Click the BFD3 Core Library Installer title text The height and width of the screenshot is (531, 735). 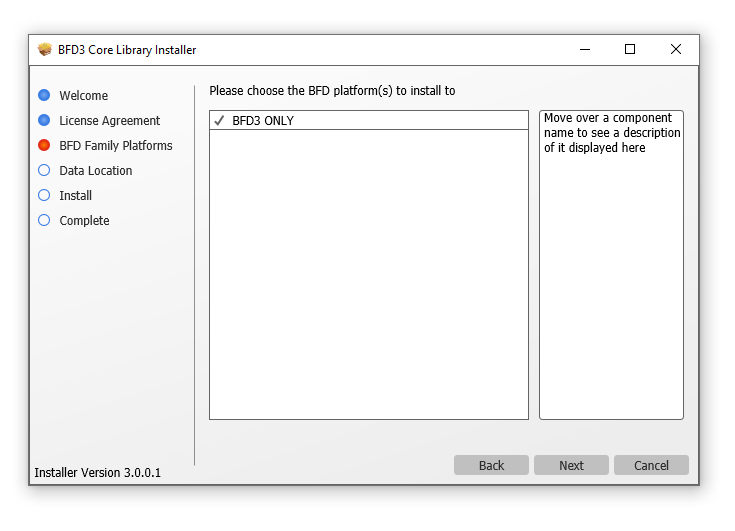point(127,50)
